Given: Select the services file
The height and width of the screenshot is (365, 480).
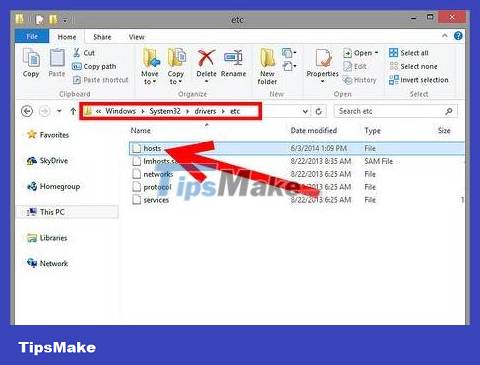Looking at the screenshot, I should tap(296, 200).
